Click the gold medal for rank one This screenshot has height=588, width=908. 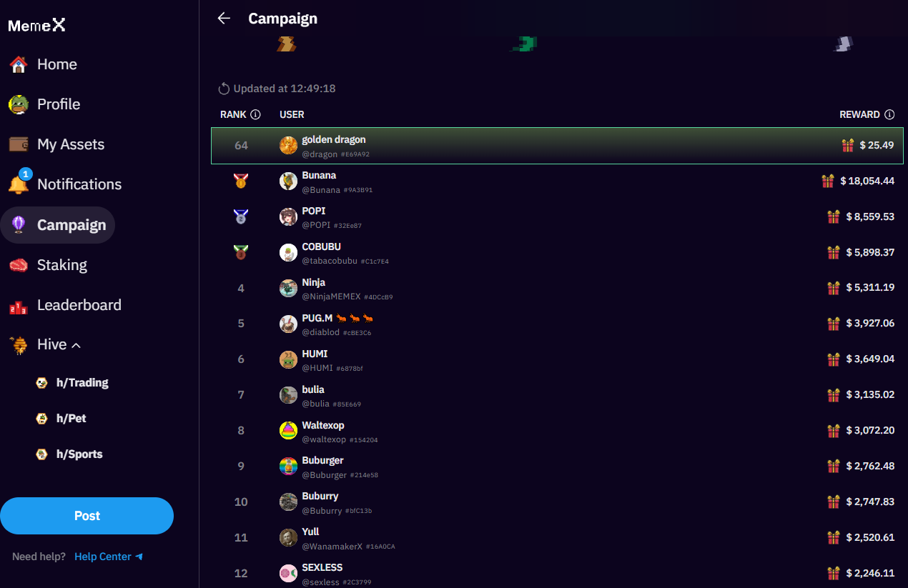[241, 181]
